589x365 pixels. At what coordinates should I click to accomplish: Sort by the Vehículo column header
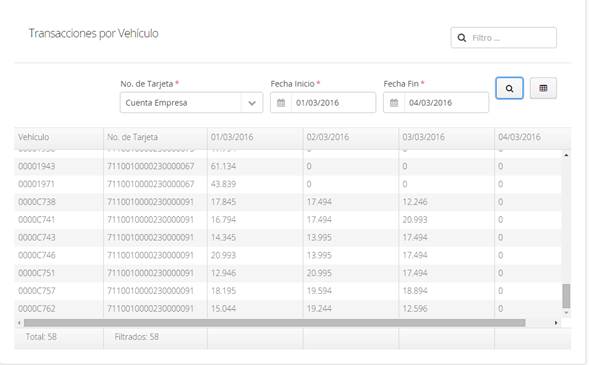coord(59,137)
